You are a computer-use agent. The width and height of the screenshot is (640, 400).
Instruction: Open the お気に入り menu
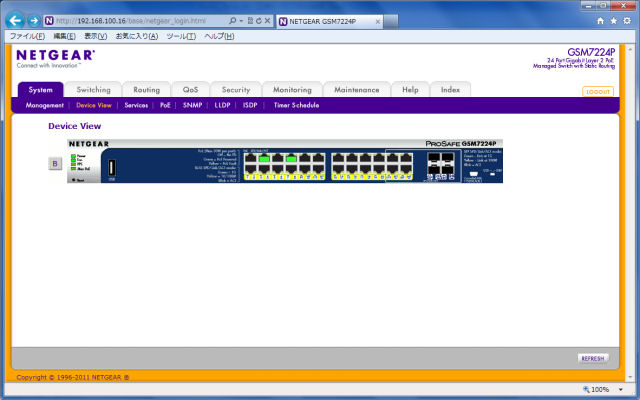(x=137, y=36)
